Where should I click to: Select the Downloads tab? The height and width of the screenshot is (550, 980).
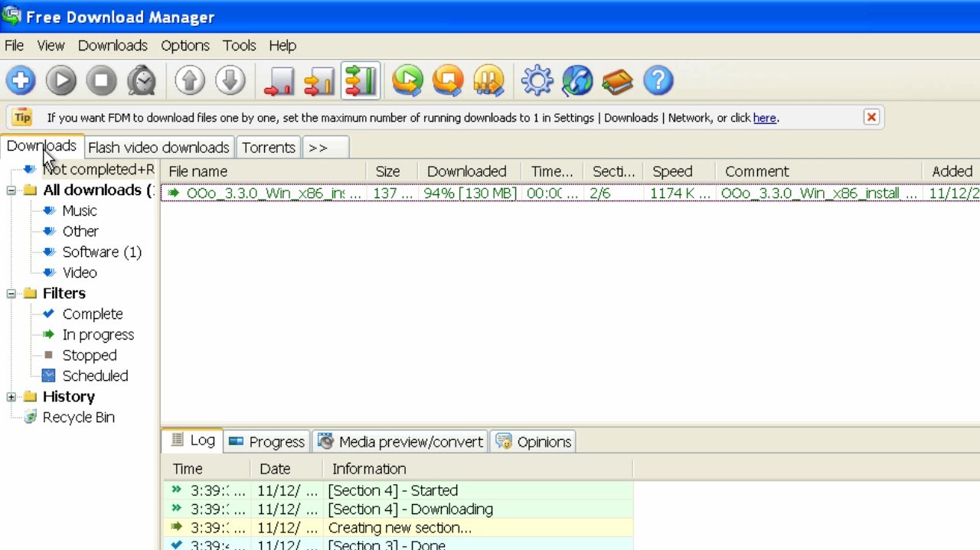click(41, 146)
